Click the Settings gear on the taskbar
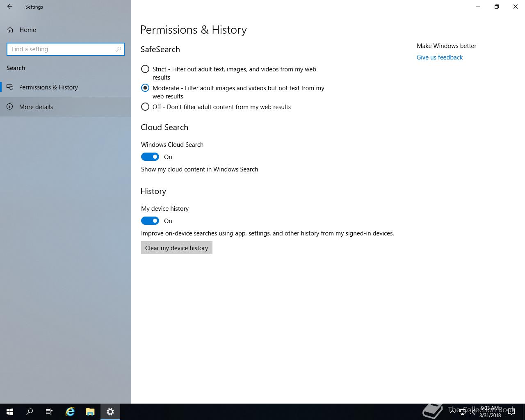This screenshot has width=525, height=420. pos(110,412)
